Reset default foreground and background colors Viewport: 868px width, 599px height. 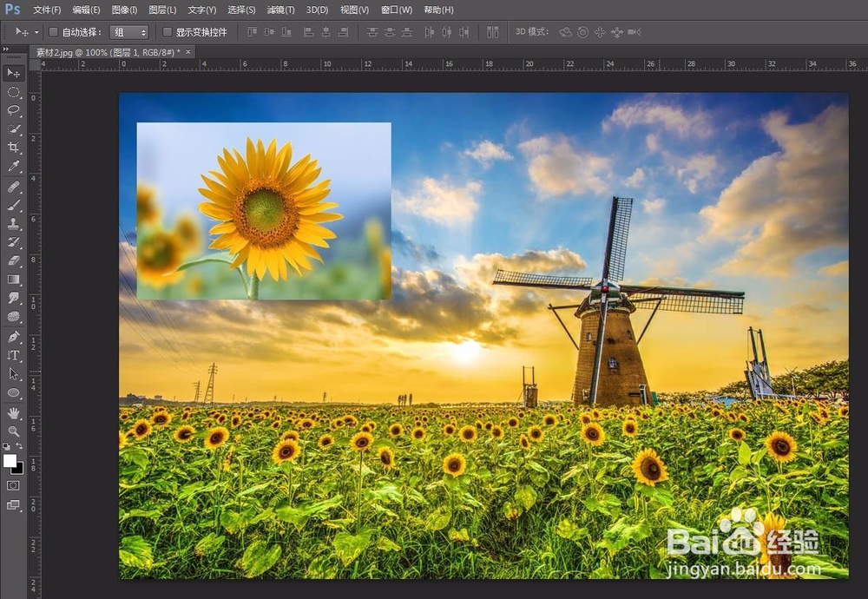click(x=6, y=446)
